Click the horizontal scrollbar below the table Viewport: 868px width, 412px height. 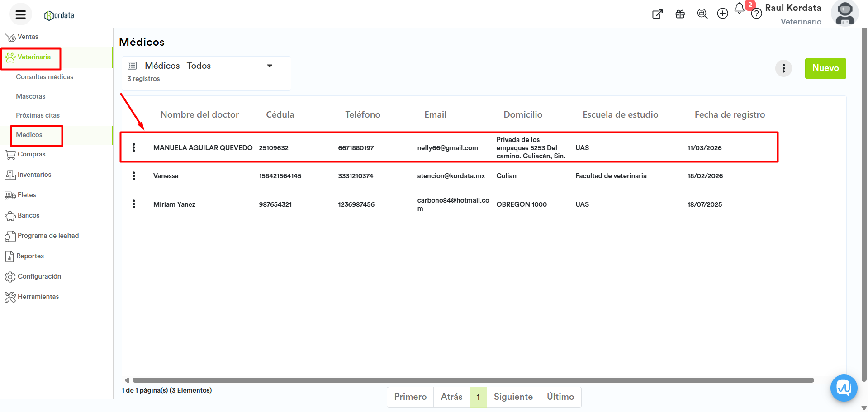pyautogui.click(x=473, y=380)
